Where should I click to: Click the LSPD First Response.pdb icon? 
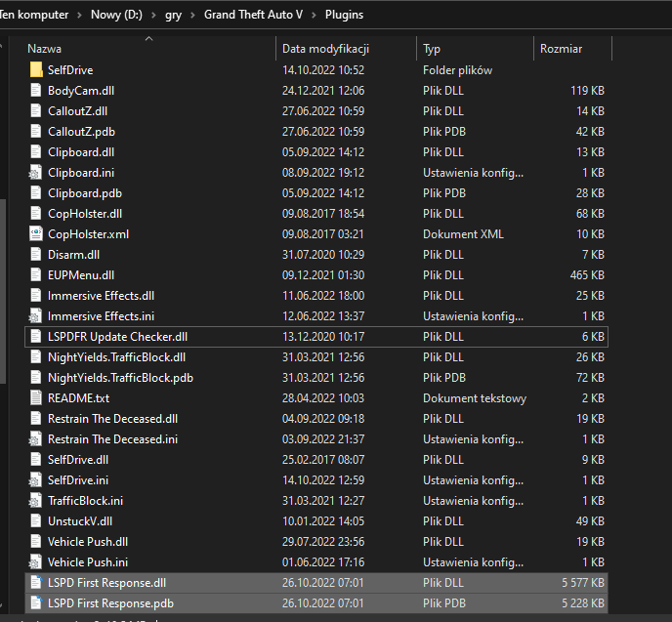[x=36, y=603]
